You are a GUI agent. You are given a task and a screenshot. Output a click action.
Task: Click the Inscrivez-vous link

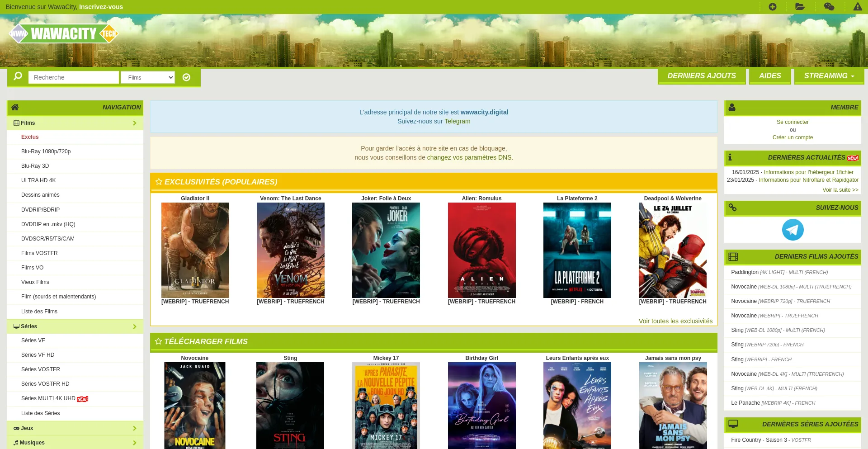click(x=101, y=7)
